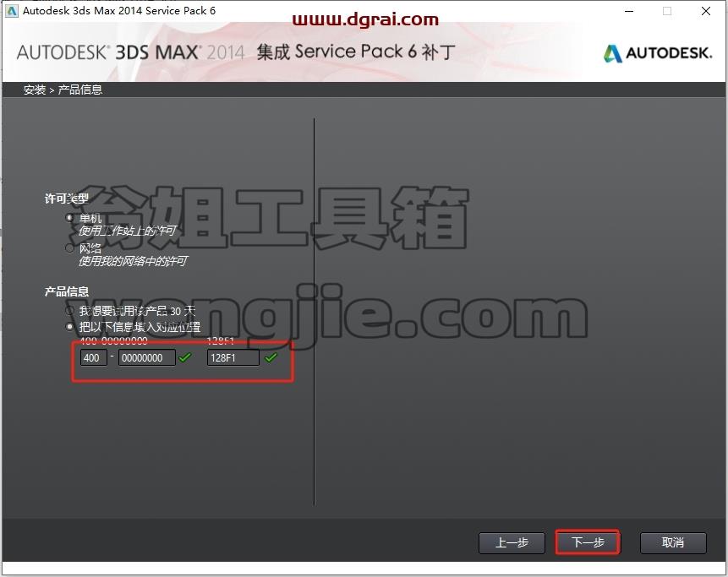The image size is (728, 577).
Task: Click the 上一步 back button
Action: pyautogui.click(x=512, y=542)
